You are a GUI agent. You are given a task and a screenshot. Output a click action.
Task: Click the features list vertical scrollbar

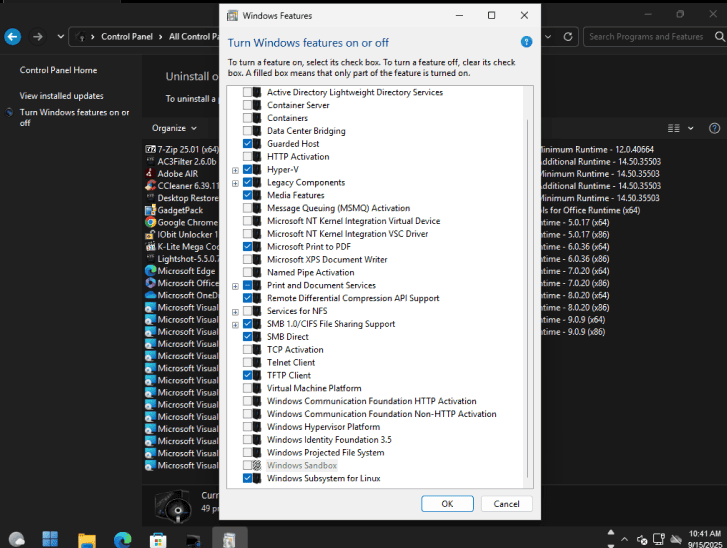(x=528, y=299)
